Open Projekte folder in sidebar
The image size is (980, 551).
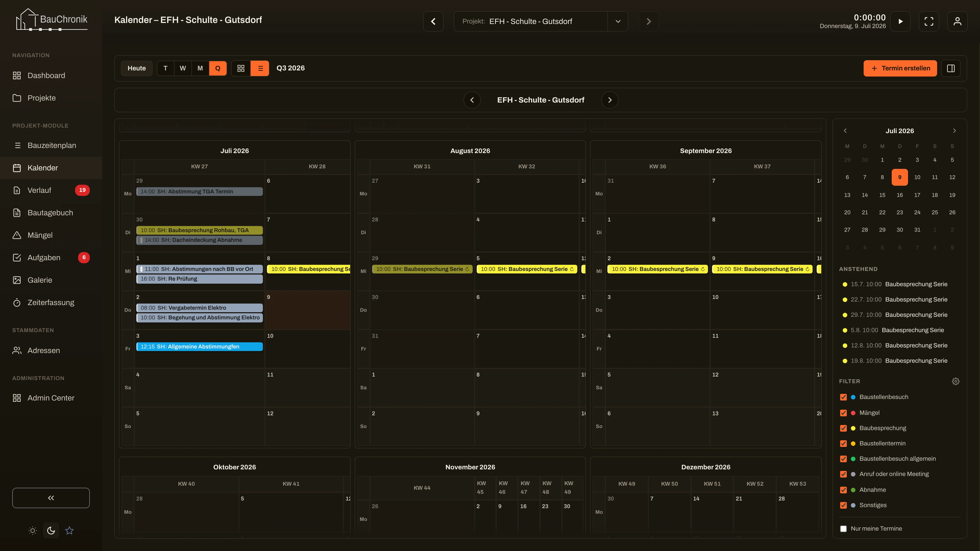click(51, 98)
